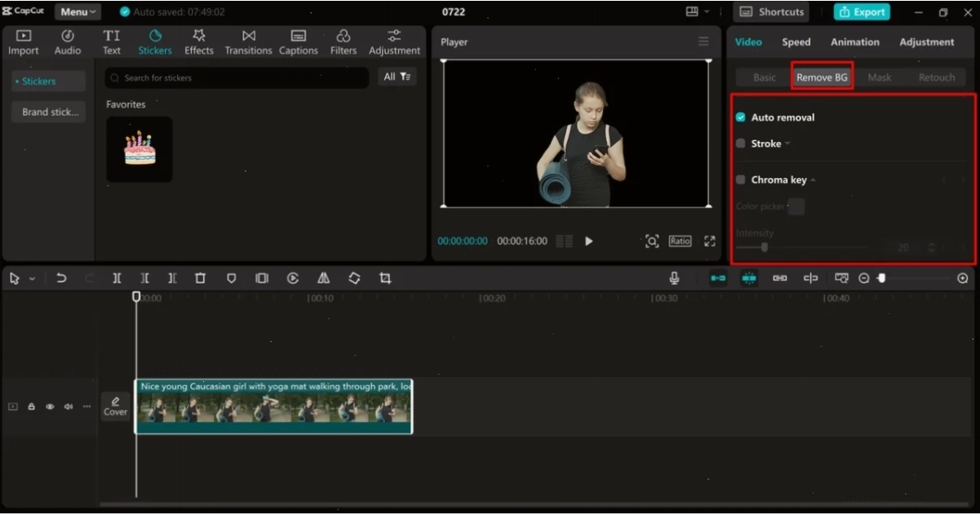Select the Basic sub-tab
The height and width of the screenshot is (515, 980).
click(765, 78)
